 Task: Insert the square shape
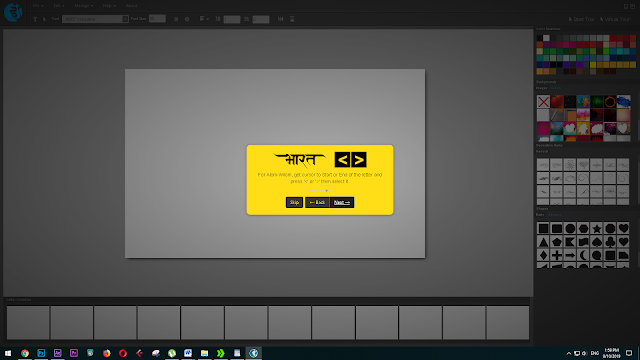(543, 229)
